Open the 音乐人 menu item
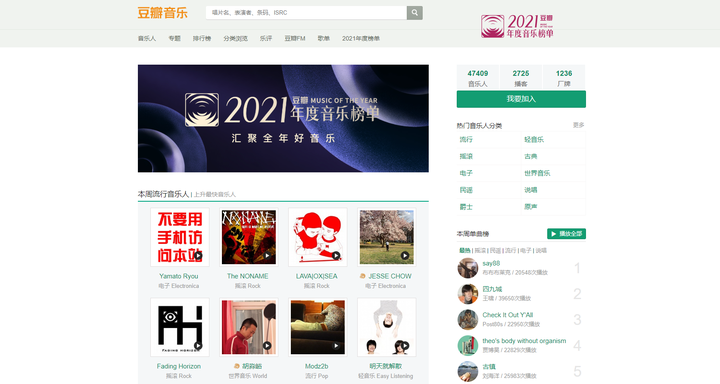This screenshot has width=720, height=384. coord(147,39)
